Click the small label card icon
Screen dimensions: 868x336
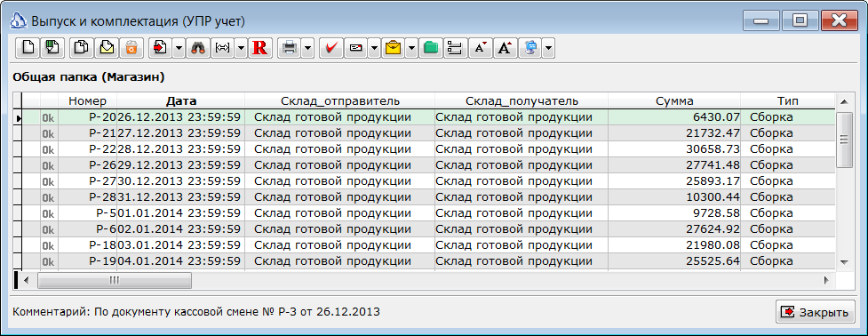356,48
